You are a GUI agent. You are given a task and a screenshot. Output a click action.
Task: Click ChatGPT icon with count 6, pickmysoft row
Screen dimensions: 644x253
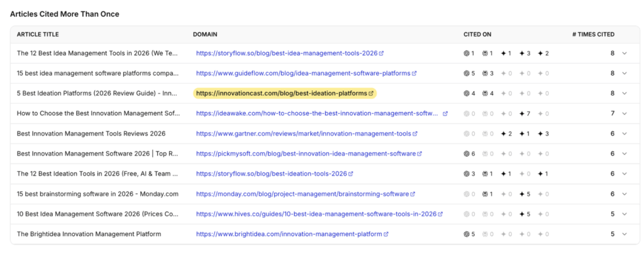(x=467, y=154)
